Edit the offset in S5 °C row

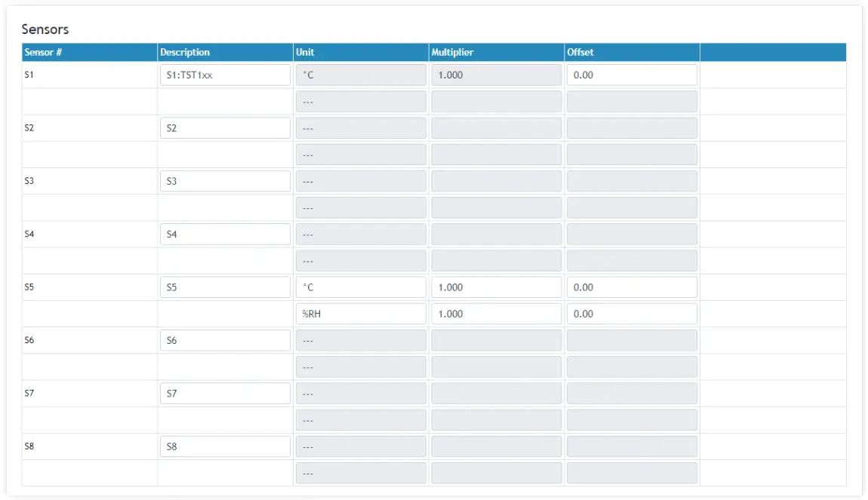[x=633, y=287]
